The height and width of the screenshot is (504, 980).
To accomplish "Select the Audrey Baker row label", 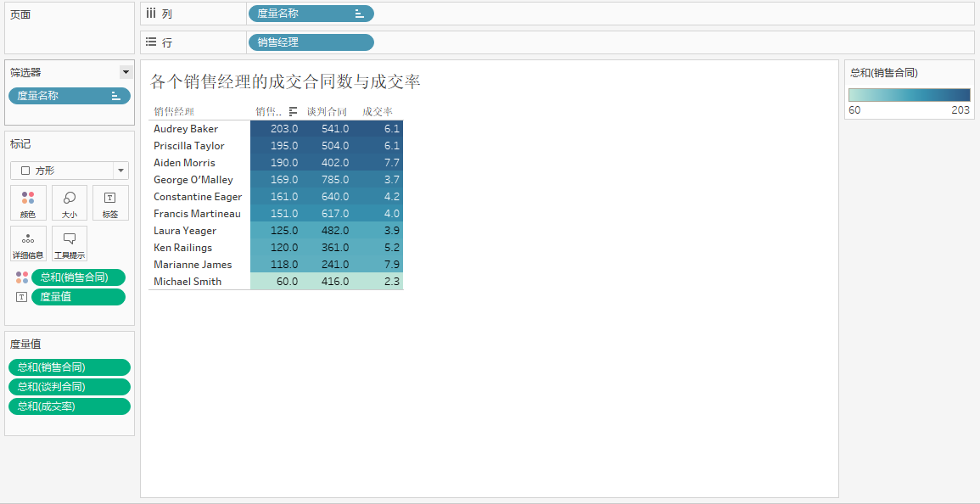I will pyautogui.click(x=186, y=129).
